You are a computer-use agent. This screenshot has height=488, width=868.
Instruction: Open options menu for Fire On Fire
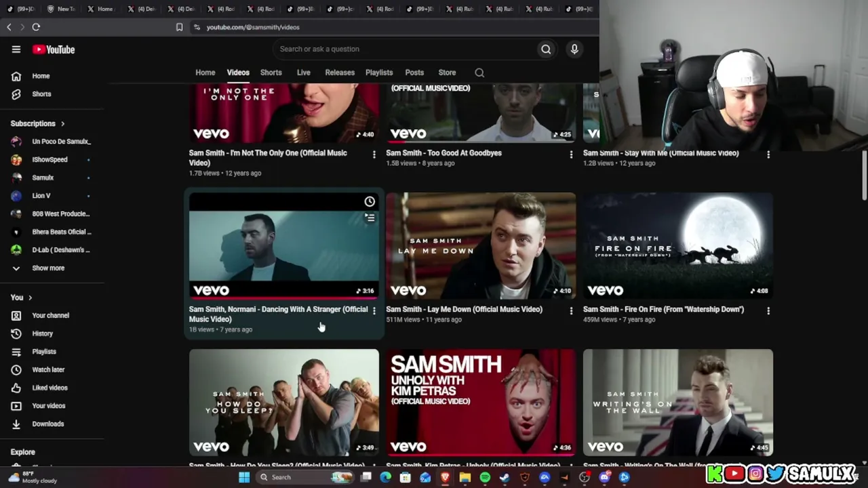pos(768,310)
